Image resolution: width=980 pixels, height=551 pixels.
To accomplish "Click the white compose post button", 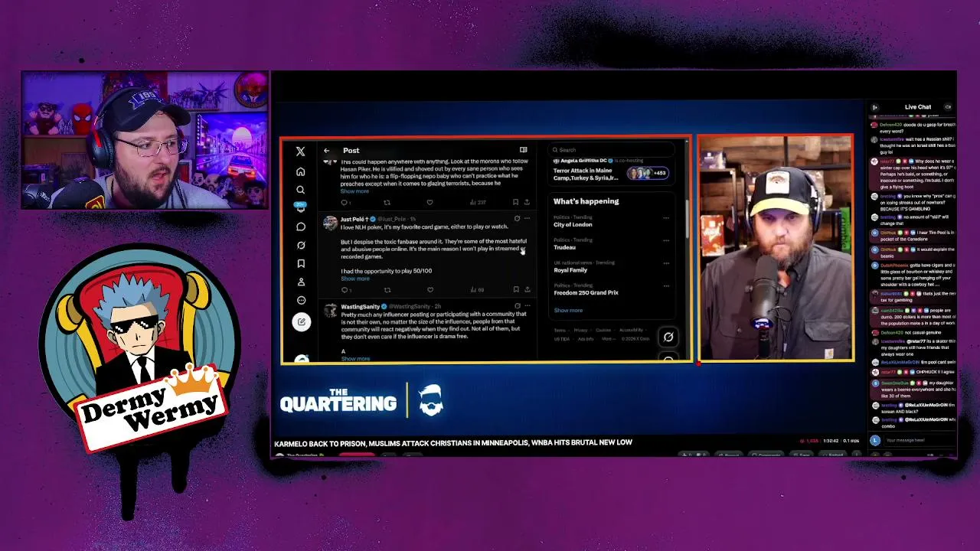I will 301,322.
